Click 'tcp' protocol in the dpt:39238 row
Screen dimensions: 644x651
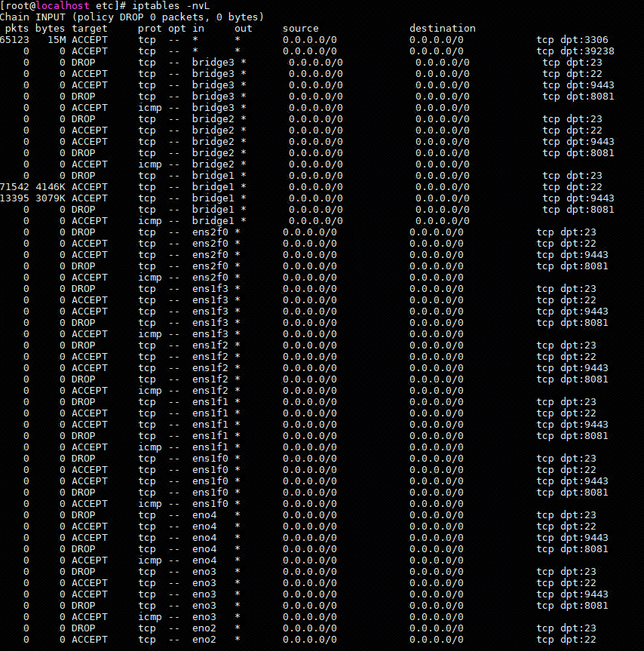[146, 51]
